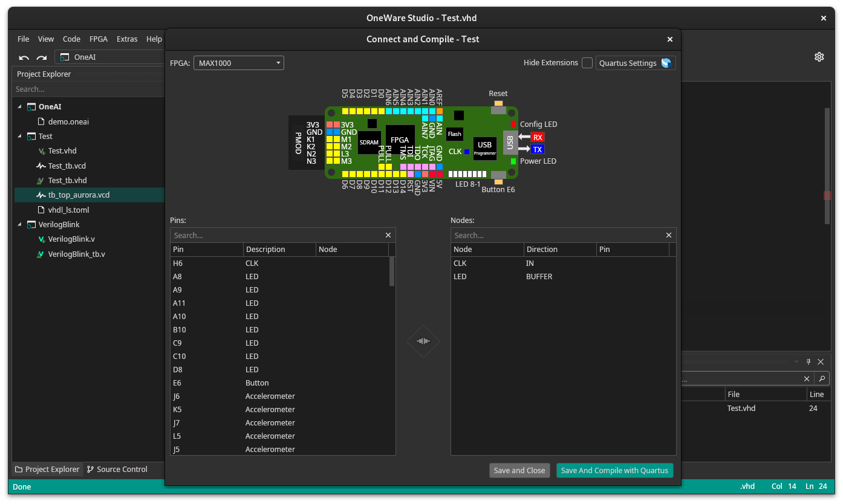Click the undo arrow icon
This screenshot has width=843, height=504.
coord(24,57)
